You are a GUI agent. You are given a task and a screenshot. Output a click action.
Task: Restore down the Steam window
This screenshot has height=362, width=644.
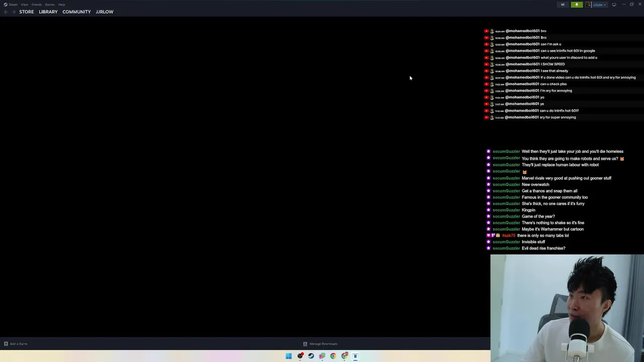point(631,5)
